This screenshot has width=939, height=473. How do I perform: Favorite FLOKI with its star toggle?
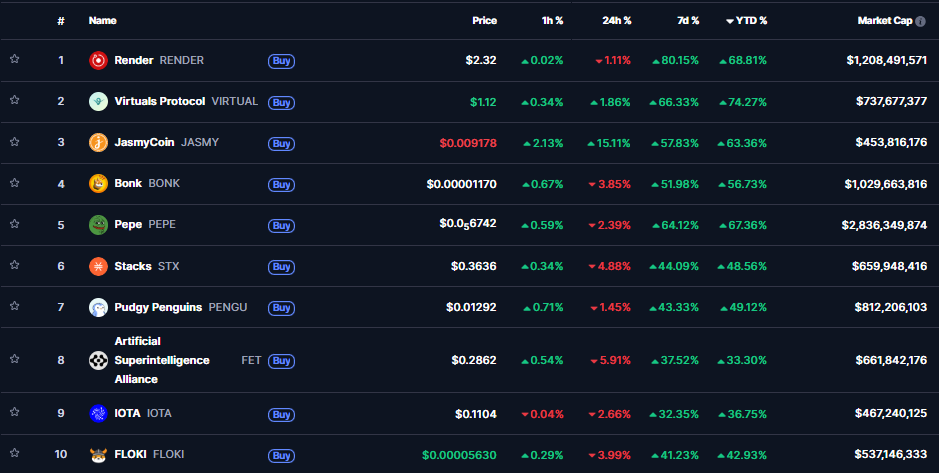pos(15,454)
